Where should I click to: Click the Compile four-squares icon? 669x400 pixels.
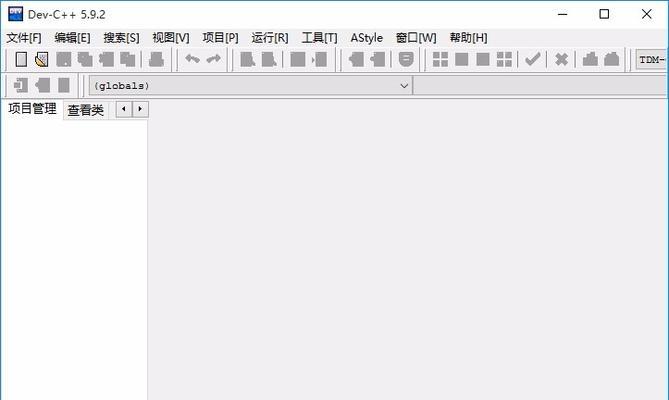(440, 60)
